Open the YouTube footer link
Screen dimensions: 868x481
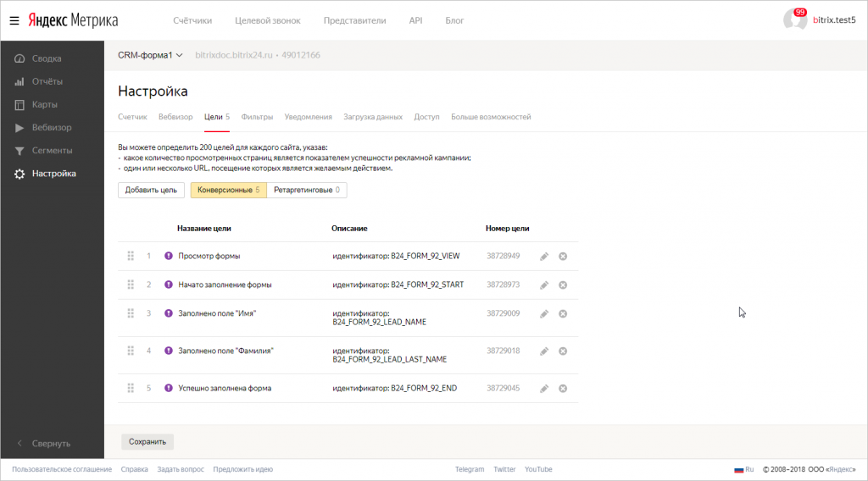(538, 469)
